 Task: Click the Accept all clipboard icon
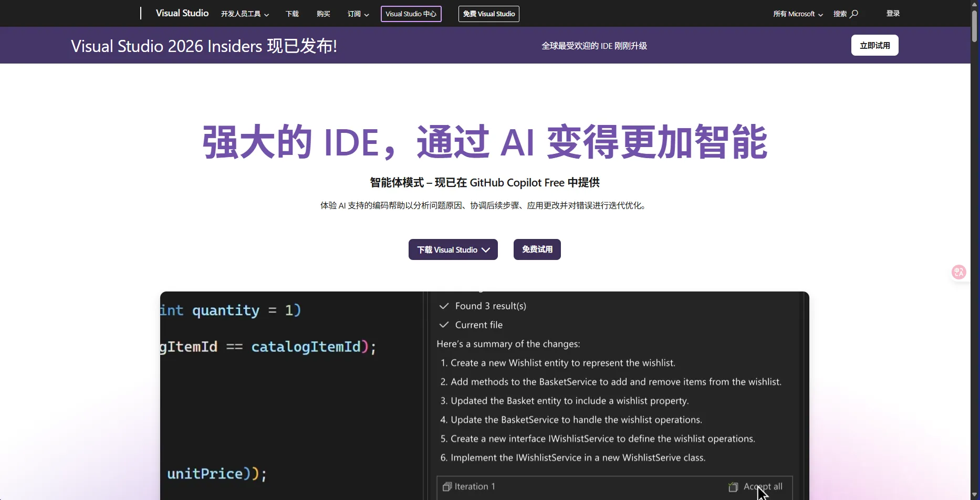coord(733,487)
